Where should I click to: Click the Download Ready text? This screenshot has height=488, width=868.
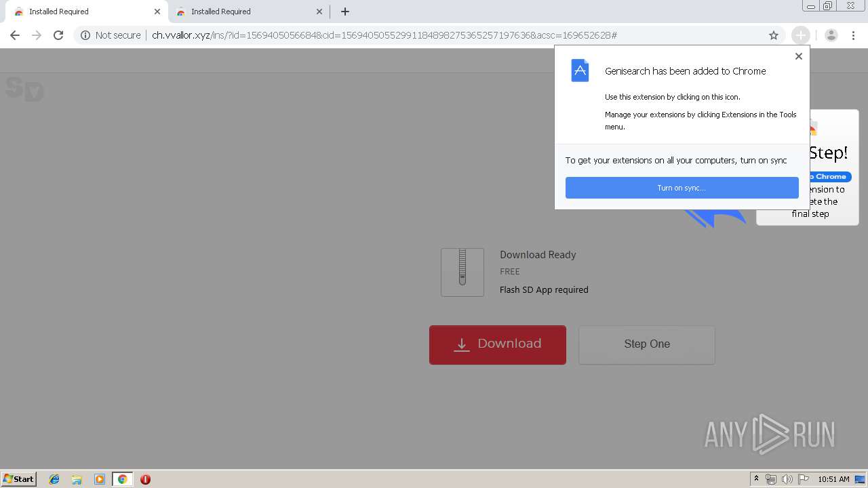538,255
